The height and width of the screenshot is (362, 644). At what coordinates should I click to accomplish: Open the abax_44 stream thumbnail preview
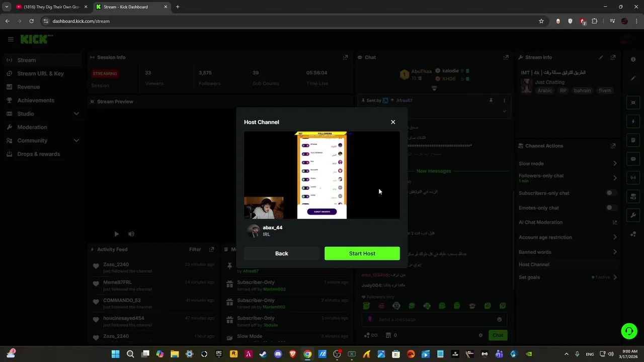pyautogui.click(x=322, y=175)
